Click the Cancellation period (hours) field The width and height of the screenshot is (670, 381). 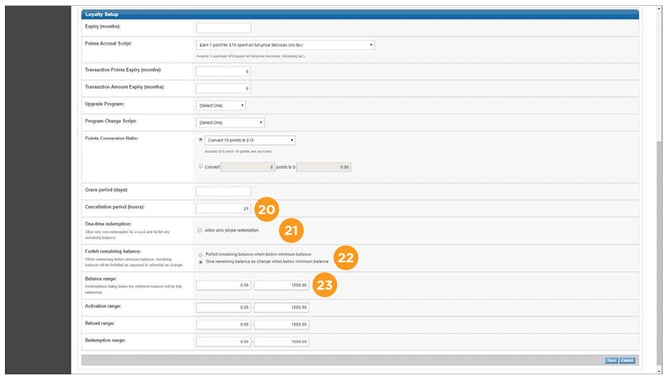(x=223, y=208)
